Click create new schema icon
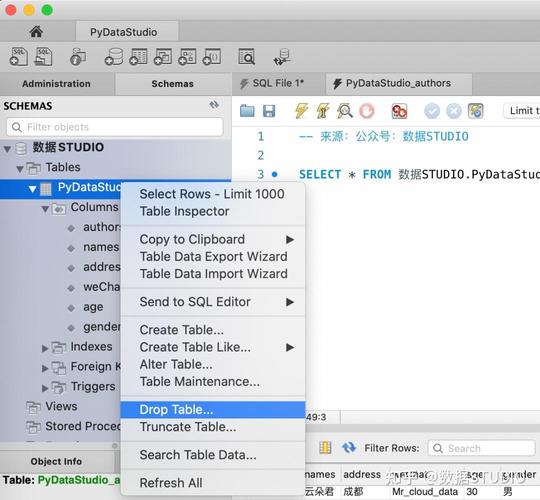Viewport: 540px width, 500px height. tap(114, 56)
